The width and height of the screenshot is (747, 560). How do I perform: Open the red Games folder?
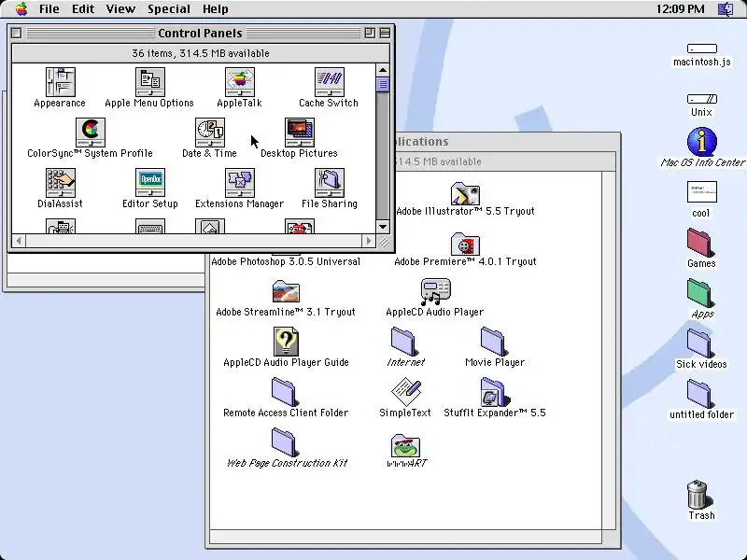[700, 243]
